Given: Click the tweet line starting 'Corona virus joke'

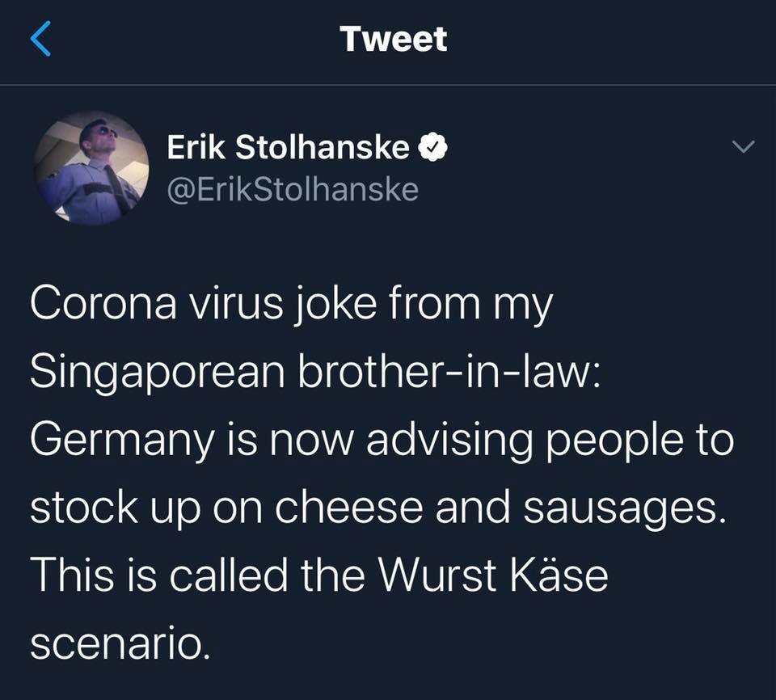Looking at the screenshot, I should pos(292,306).
